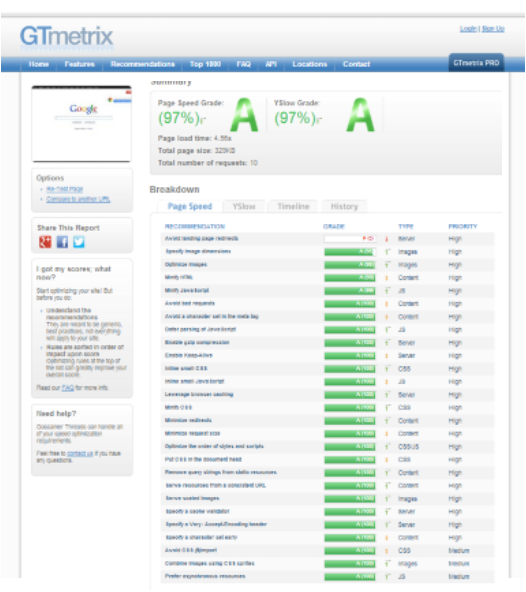Screen dimensions: 526x592
Task: Click orange diamond icon in Avoid CSS @import row
Action: point(387,551)
